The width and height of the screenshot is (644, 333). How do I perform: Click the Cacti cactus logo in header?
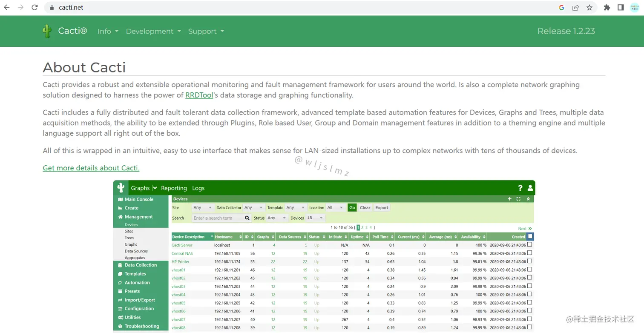[47, 31]
